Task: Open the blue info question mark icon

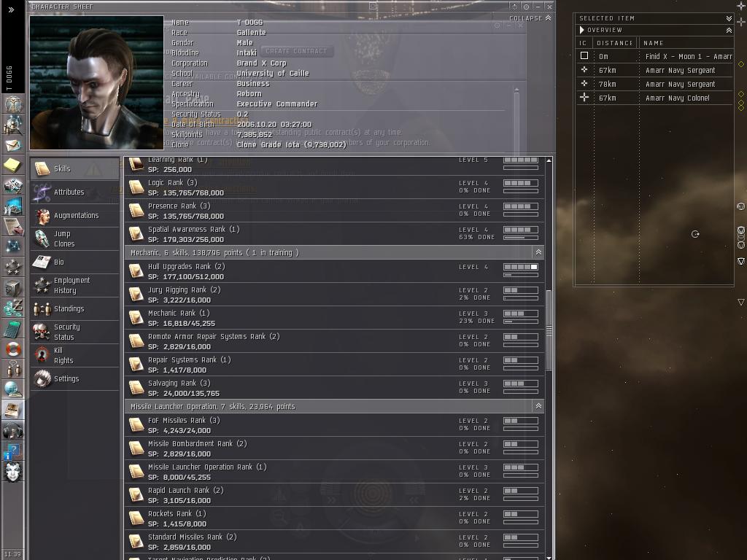Action: click(13, 451)
